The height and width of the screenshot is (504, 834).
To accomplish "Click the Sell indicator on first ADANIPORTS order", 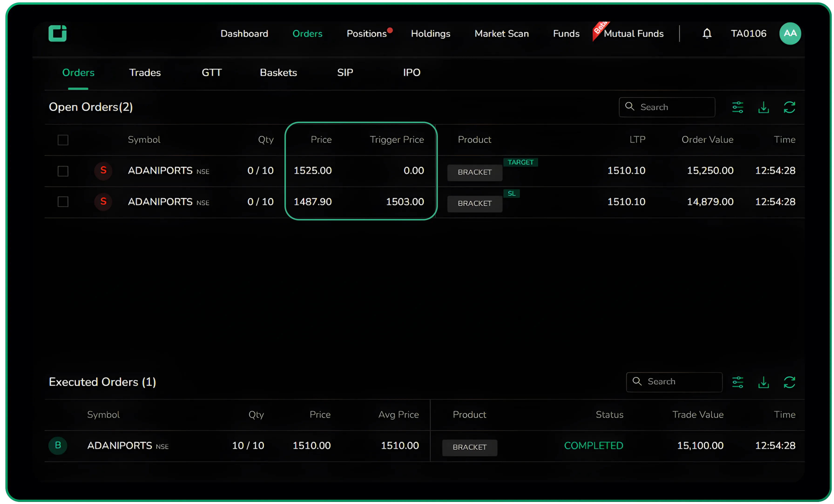I will point(104,171).
